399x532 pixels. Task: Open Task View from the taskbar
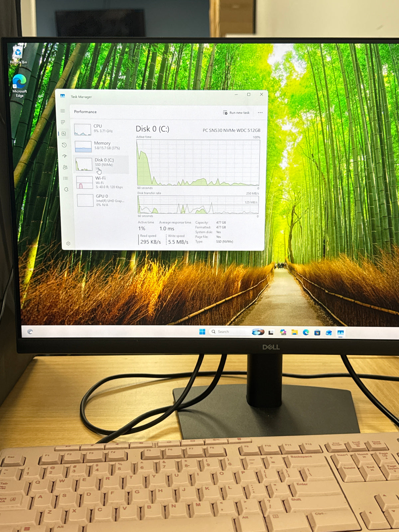(x=271, y=332)
